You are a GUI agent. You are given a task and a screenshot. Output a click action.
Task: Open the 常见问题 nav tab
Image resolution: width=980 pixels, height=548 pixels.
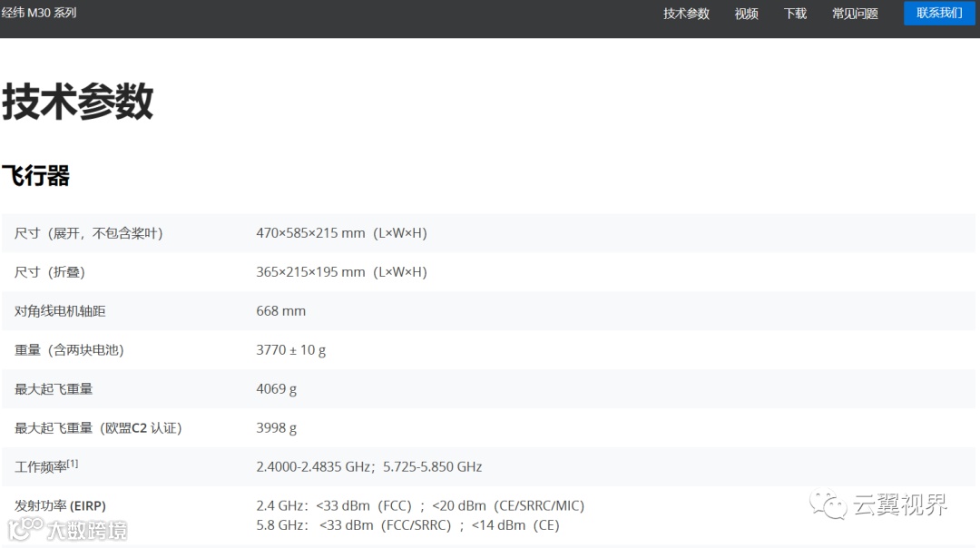855,14
